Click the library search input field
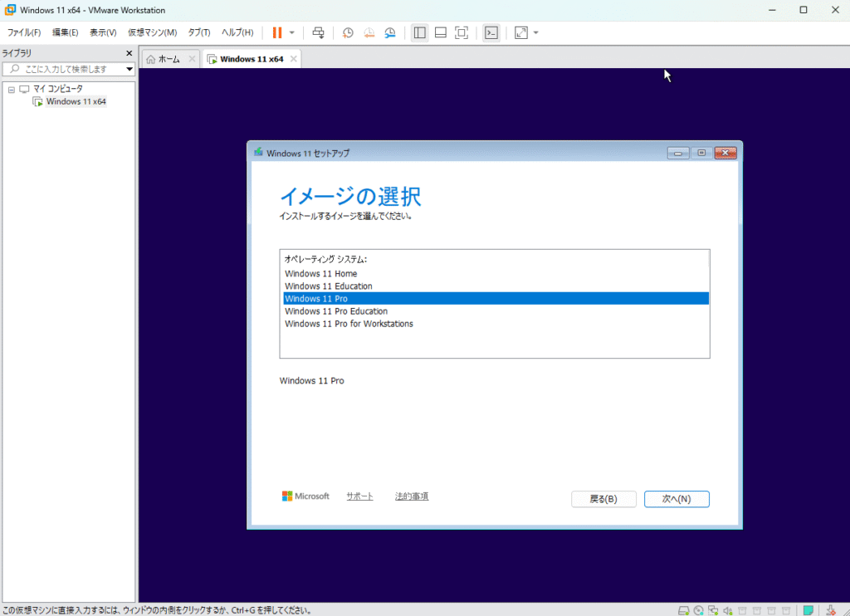This screenshot has width=850, height=616. click(66, 69)
